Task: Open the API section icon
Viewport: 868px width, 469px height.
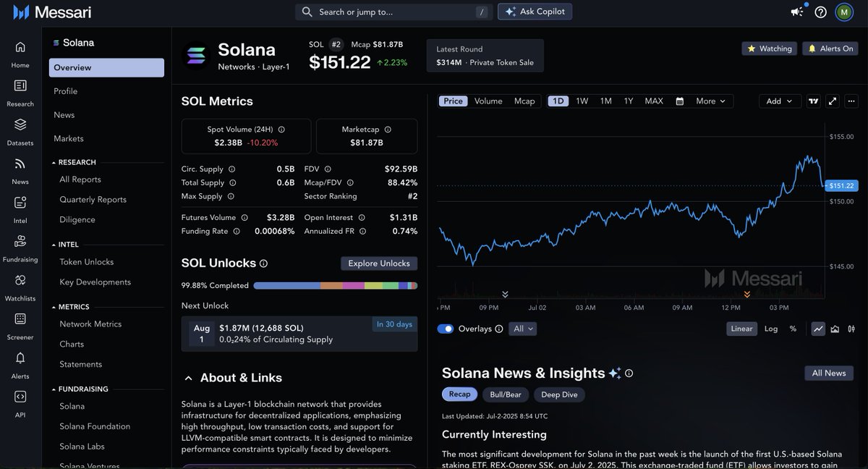Action: coord(20,397)
